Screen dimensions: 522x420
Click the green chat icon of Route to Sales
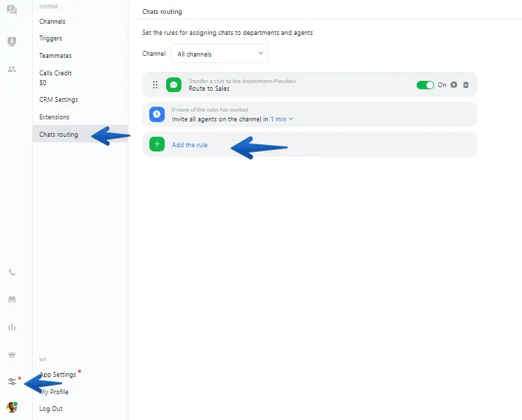(174, 85)
